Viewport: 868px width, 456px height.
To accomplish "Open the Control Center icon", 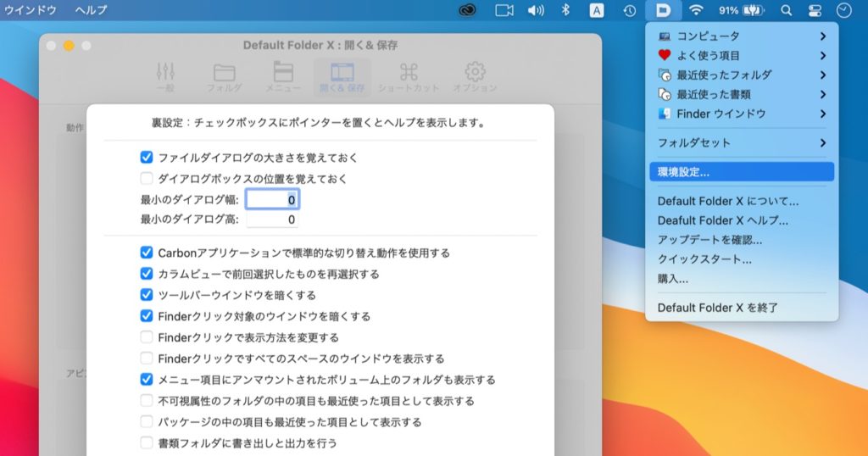I will pyautogui.click(x=815, y=10).
